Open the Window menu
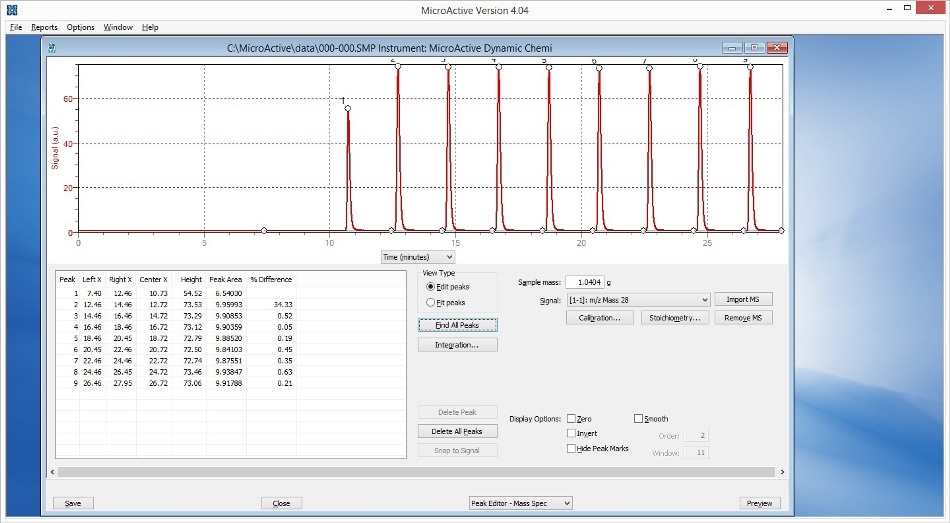Screen dimensions: 950x523 [118, 27]
